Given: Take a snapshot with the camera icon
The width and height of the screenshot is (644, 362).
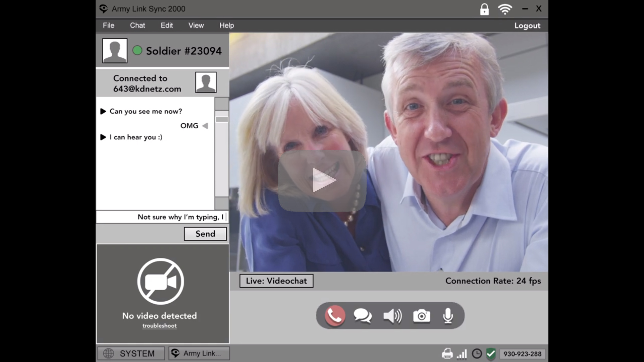Looking at the screenshot, I should [421, 316].
